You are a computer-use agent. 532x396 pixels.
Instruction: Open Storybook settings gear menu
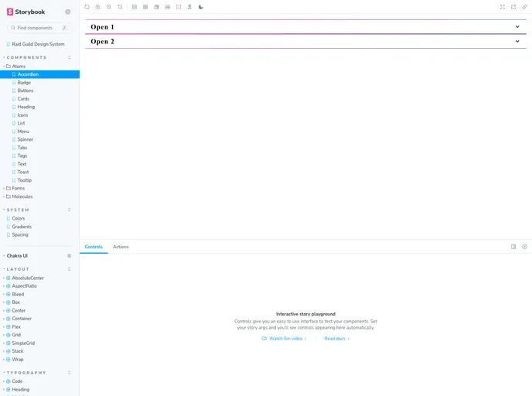coord(68,12)
